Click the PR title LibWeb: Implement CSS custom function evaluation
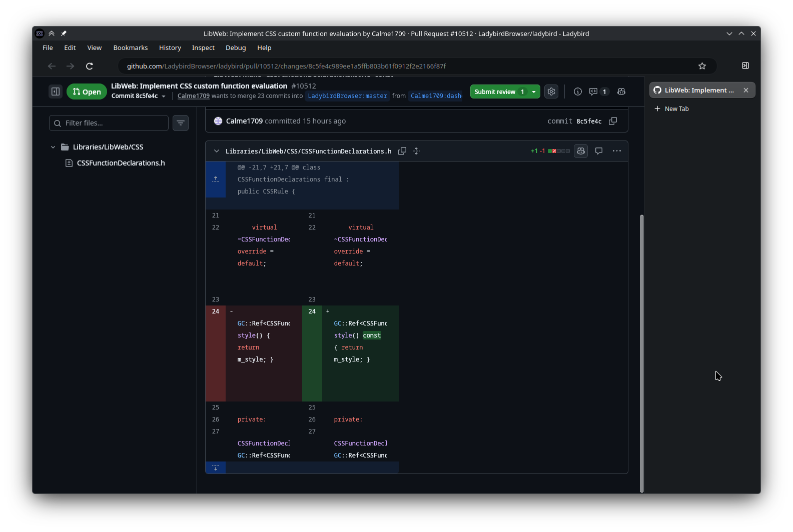This screenshot has width=793, height=532. pyautogui.click(x=199, y=86)
